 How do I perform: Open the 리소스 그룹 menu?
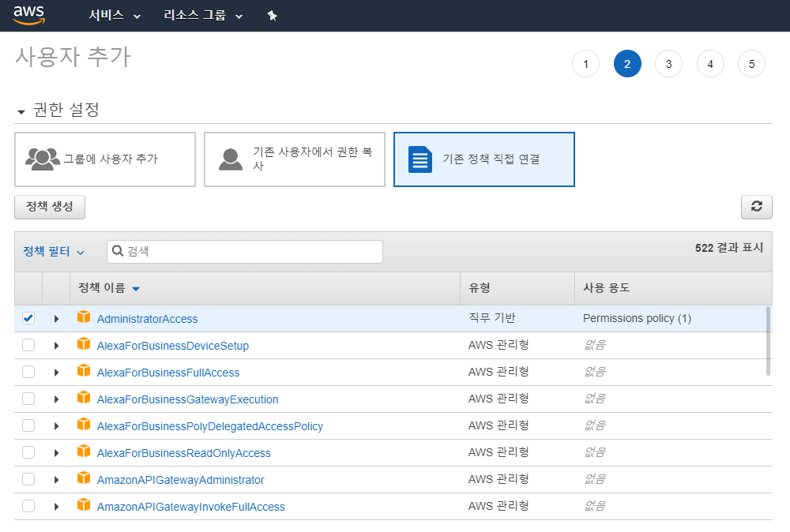click(203, 16)
